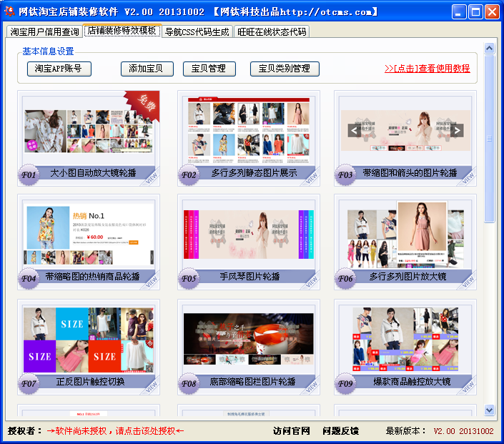Click the app gear icon in title bar

point(9,11)
